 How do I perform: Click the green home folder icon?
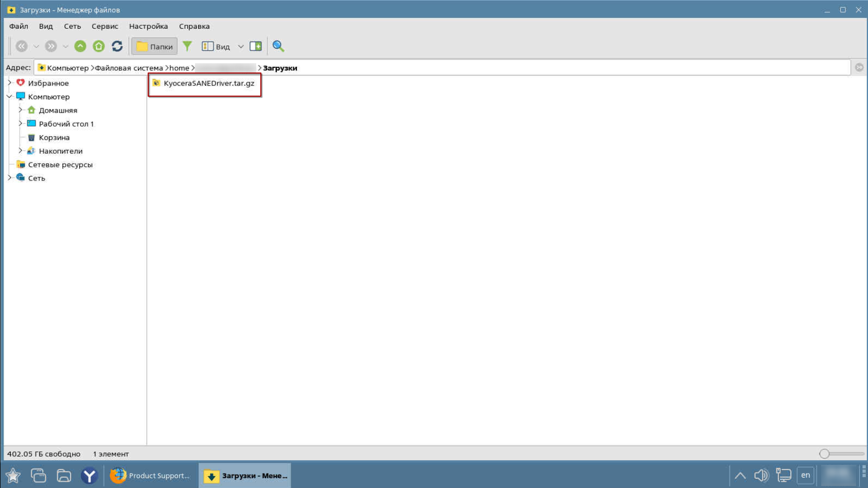click(99, 46)
